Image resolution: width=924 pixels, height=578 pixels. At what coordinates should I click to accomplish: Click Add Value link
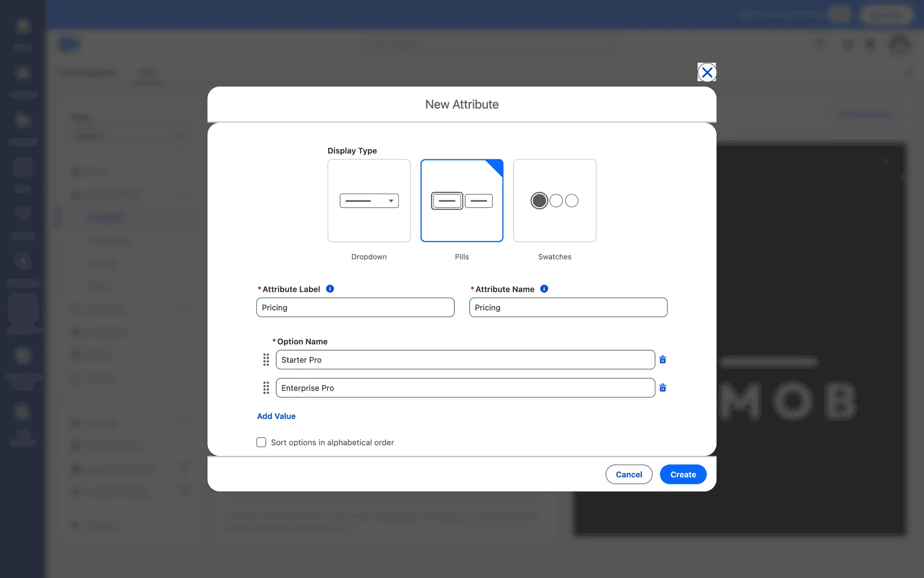pos(276,416)
